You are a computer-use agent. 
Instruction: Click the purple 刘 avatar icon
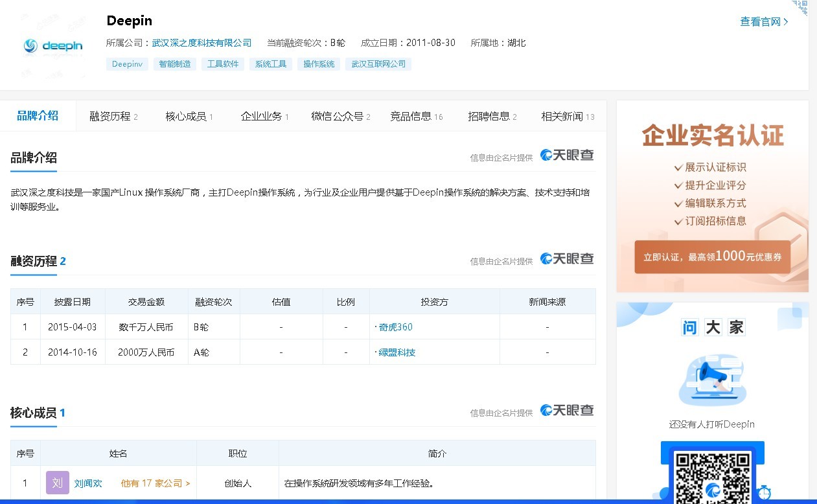pos(58,483)
